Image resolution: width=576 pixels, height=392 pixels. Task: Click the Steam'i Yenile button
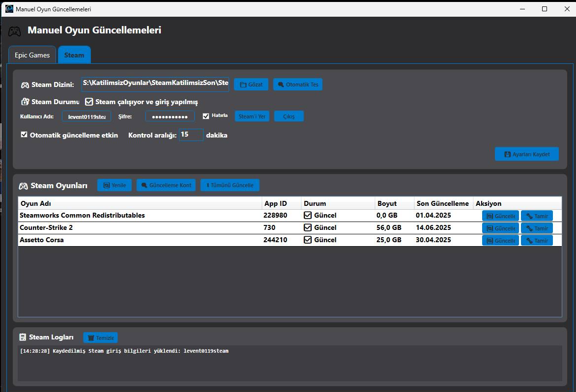[252, 116]
